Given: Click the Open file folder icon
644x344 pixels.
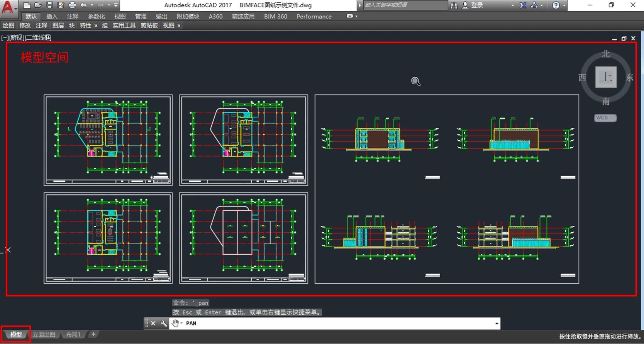Looking at the screenshot, I should (38, 5).
